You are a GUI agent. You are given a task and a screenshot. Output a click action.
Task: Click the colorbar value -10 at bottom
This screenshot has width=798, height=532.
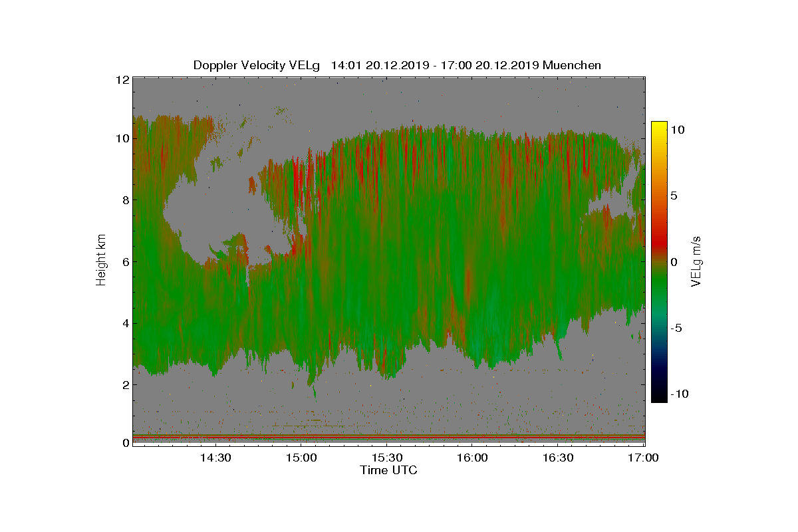point(680,394)
